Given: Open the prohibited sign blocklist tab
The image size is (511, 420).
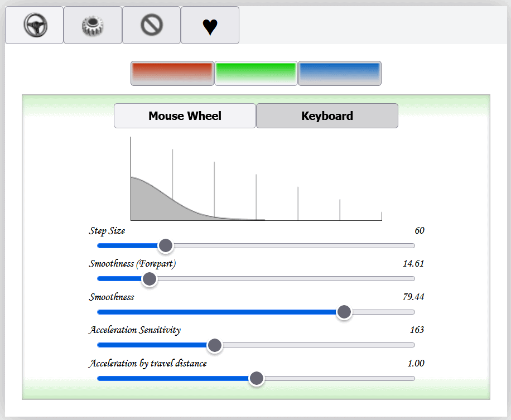Looking at the screenshot, I should [x=151, y=26].
